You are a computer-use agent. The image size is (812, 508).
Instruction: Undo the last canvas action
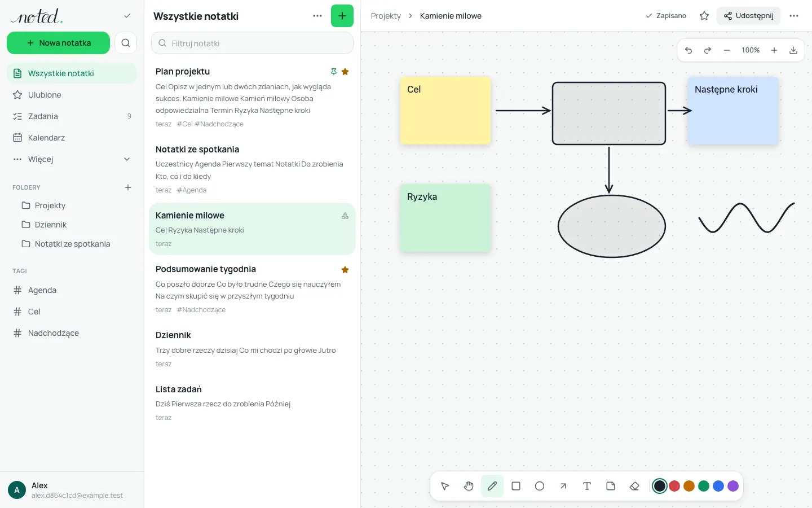coord(689,50)
